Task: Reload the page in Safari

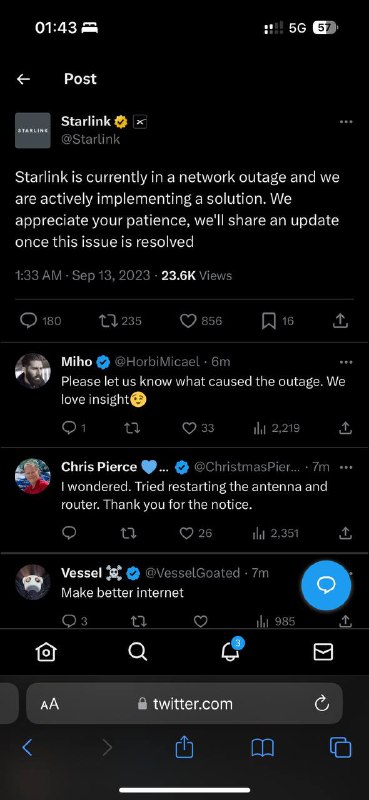Action: pyautogui.click(x=322, y=704)
